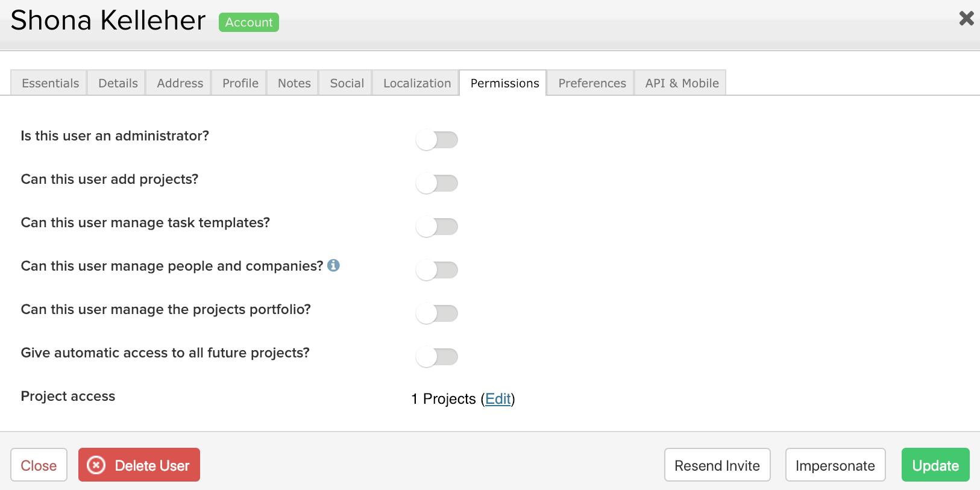
Task: Click the Close button at bottom left
Action: [x=39, y=465]
